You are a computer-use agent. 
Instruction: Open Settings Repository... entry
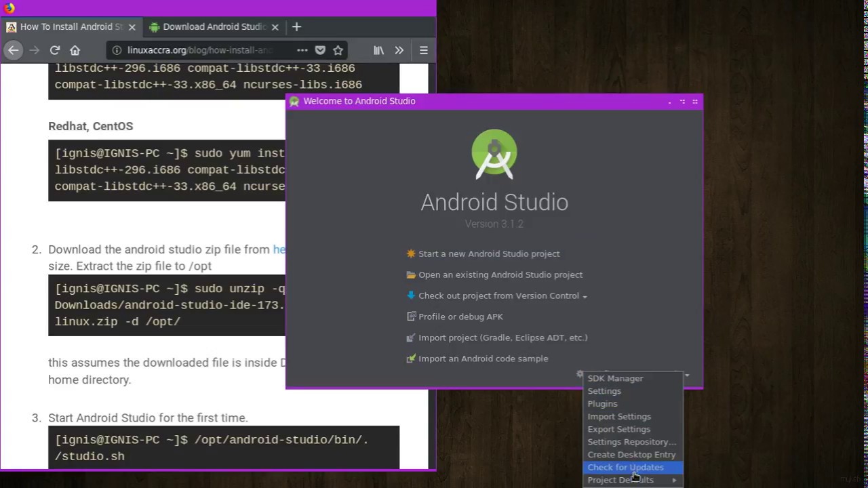(x=632, y=442)
